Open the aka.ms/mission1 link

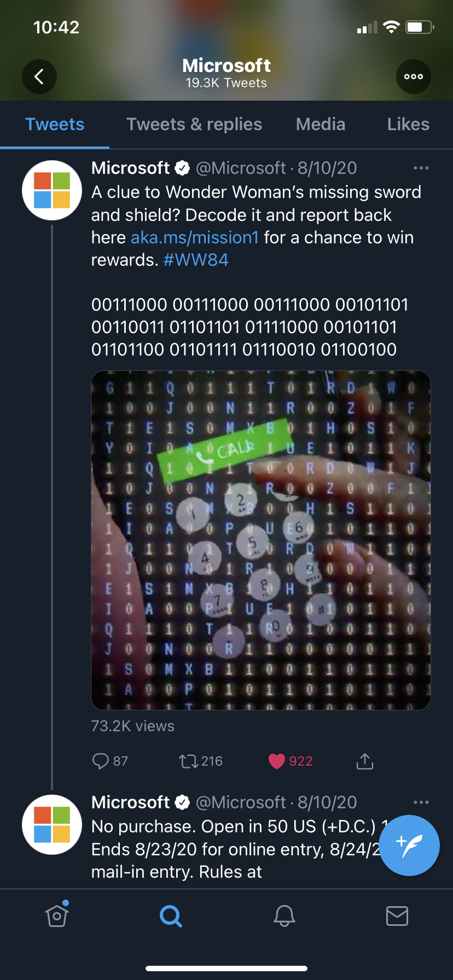(194, 237)
